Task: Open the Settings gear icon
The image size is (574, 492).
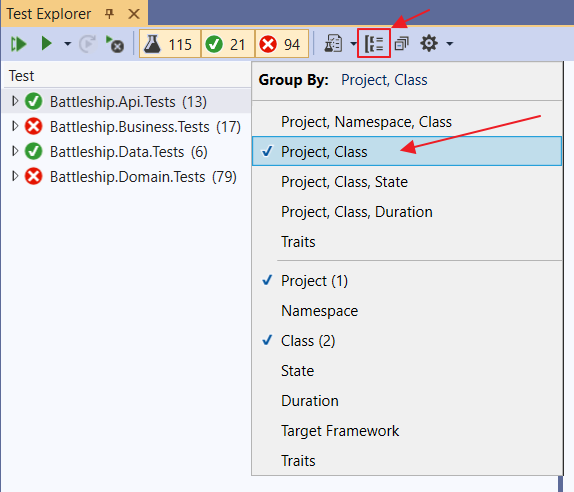Action: coord(429,44)
